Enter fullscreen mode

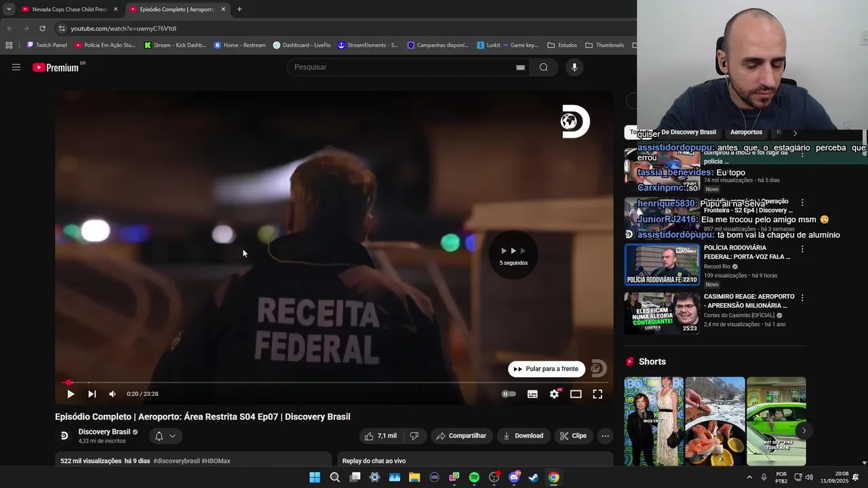tap(597, 394)
